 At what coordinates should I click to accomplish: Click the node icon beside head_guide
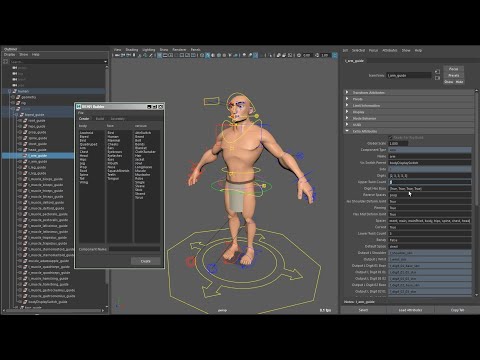pyautogui.click(x=25, y=150)
